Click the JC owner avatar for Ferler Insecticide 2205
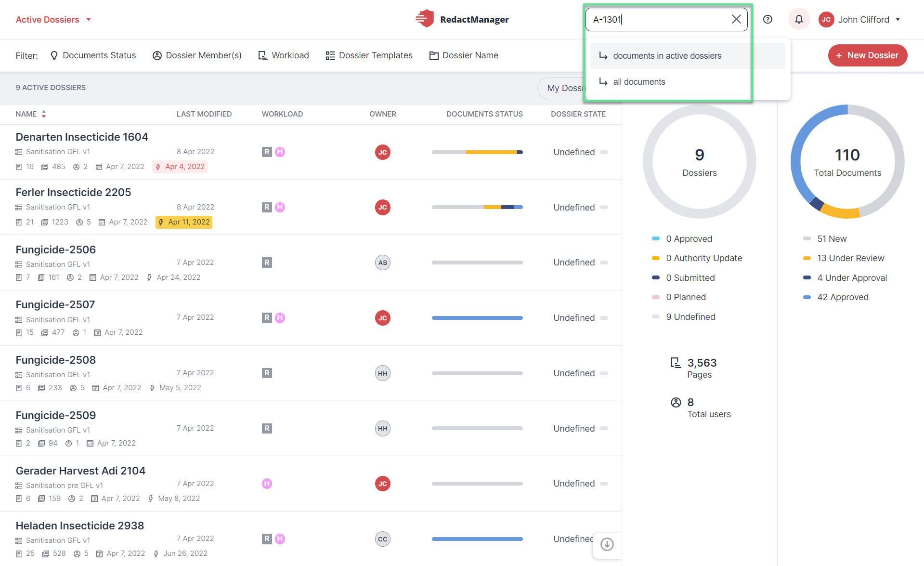 (x=383, y=208)
